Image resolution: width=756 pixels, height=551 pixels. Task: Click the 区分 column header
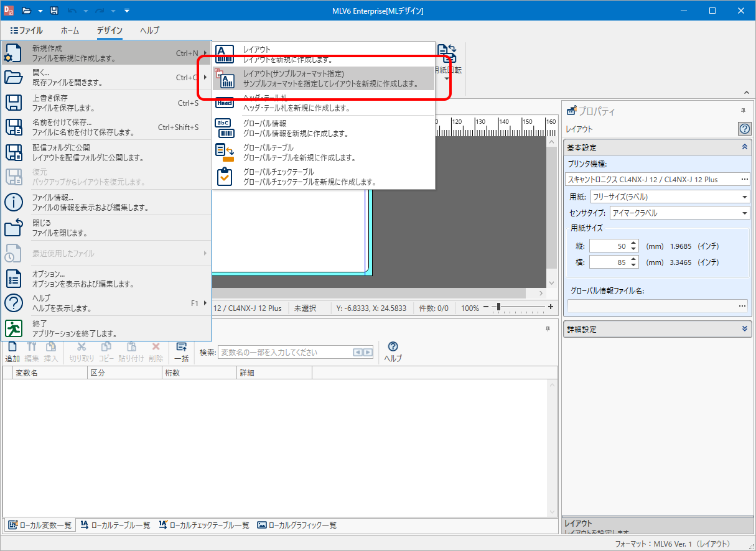pyautogui.click(x=125, y=373)
